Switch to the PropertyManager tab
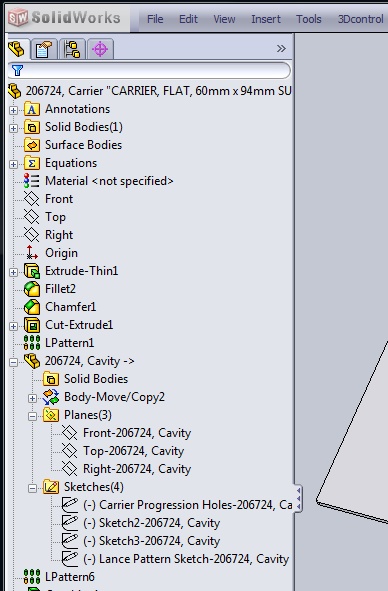 coord(44,49)
